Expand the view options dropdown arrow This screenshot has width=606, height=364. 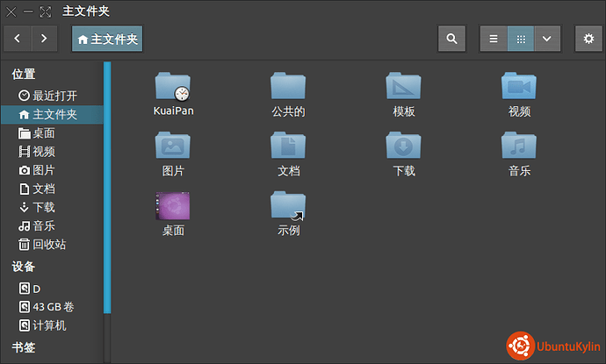547,39
